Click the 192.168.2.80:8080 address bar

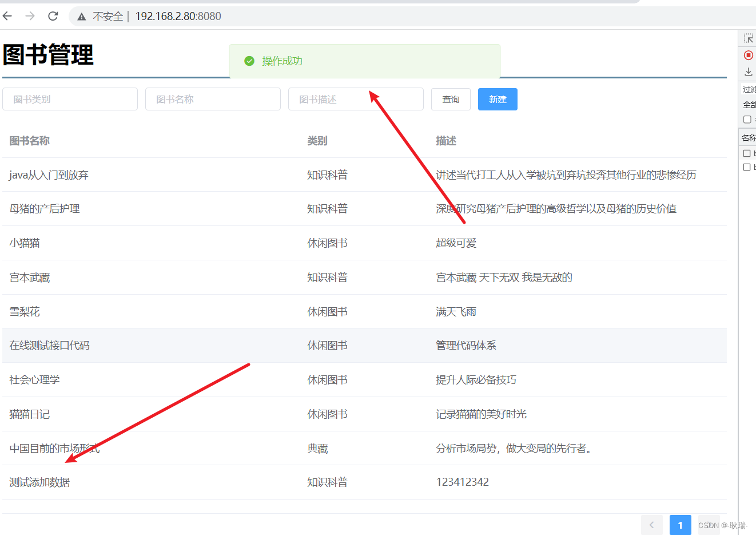(178, 16)
